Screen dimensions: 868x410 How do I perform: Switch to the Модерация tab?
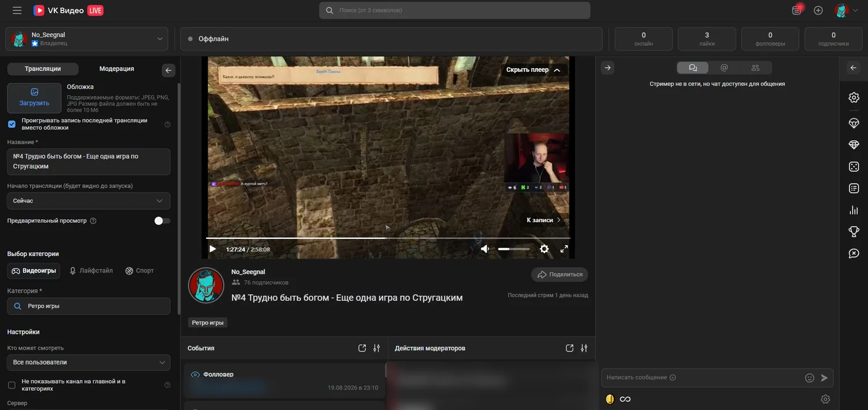(116, 69)
